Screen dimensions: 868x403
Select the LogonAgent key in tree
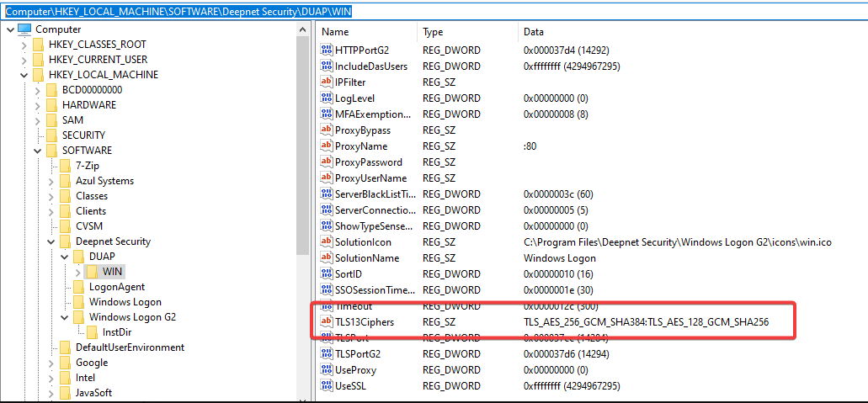click(x=116, y=287)
